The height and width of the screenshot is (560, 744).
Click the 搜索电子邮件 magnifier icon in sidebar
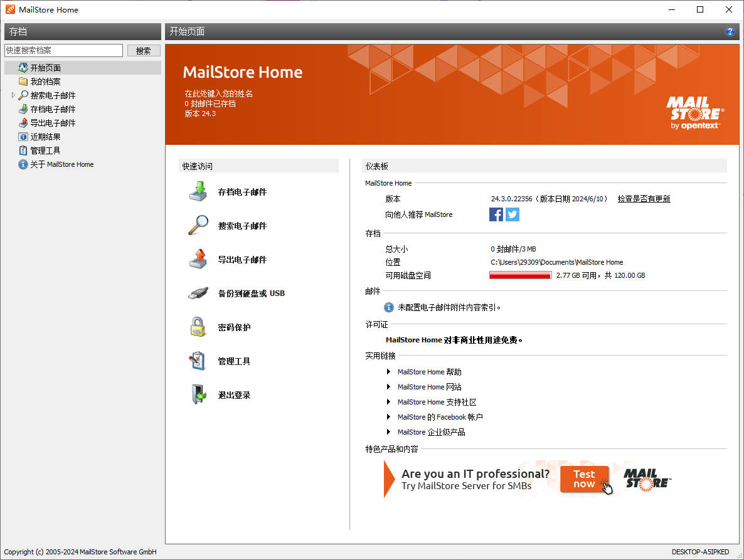pos(23,95)
